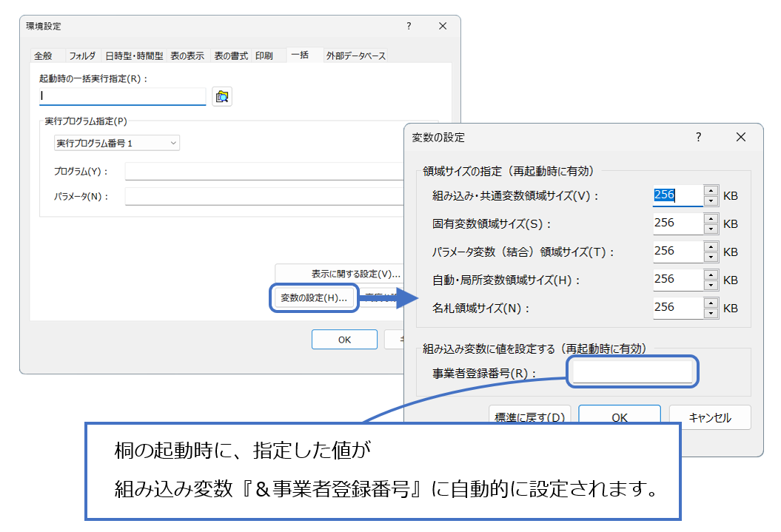Screen dimensions: 781x532
Task: Increment the 固有変数領域サイズ value with up arrow
Action: 711,219
